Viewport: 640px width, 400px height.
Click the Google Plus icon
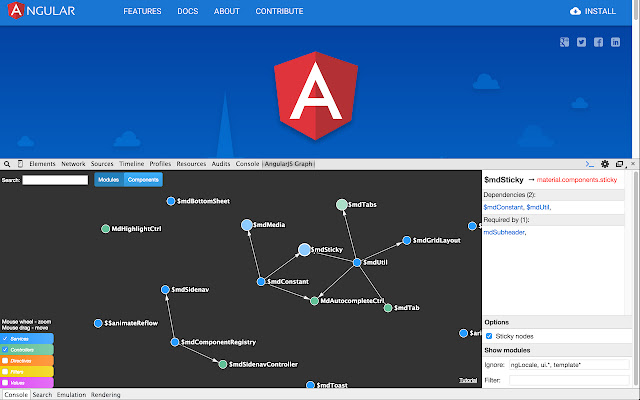[x=564, y=42]
